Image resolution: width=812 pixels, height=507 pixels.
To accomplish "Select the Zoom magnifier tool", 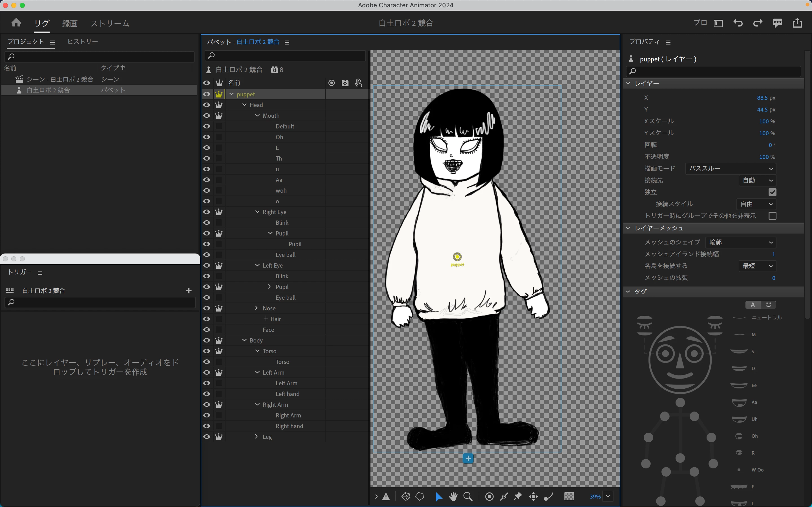I will click(468, 496).
